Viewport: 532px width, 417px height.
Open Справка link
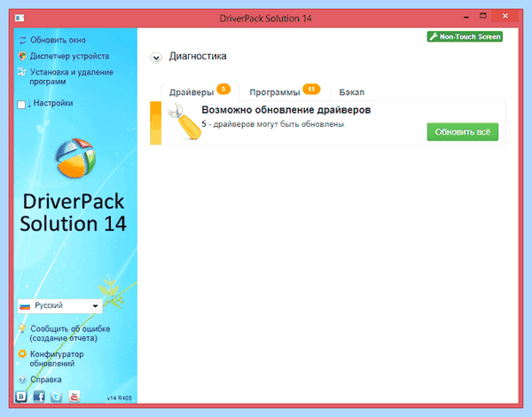tap(46, 380)
